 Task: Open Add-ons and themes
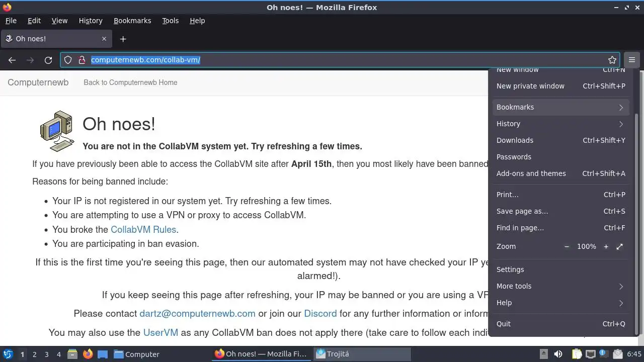coord(560,173)
